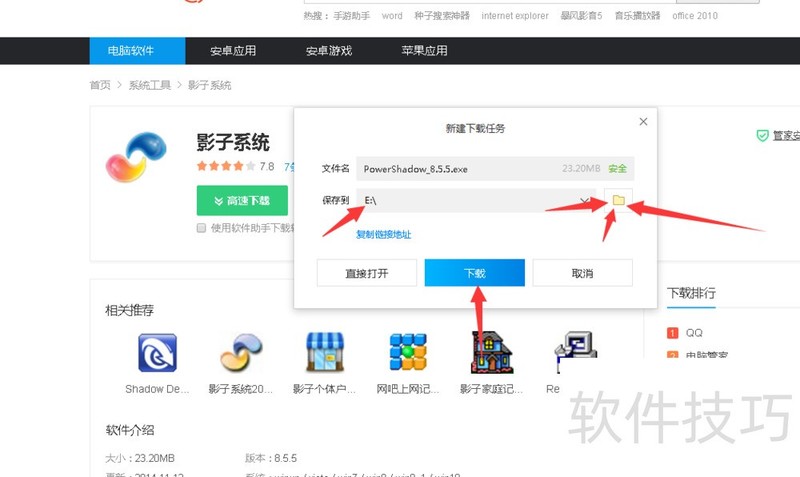Click the 直接打开 button
Screen dimensions: 800x477
(366, 273)
